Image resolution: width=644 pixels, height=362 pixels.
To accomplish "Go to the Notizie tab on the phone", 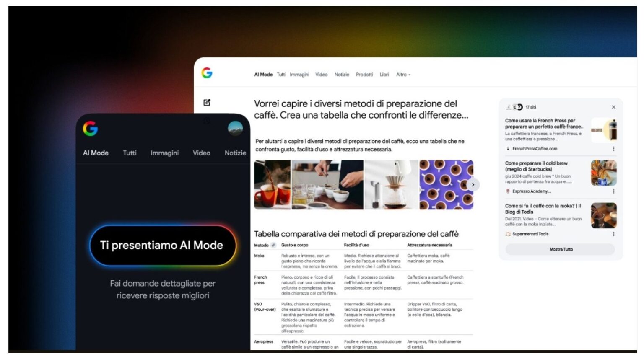I will [235, 153].
